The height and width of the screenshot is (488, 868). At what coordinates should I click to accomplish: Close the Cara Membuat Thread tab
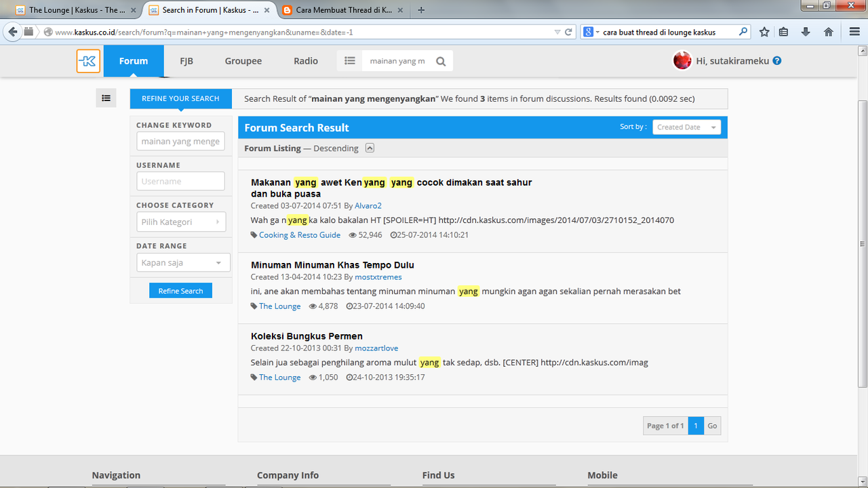point(401,10)
